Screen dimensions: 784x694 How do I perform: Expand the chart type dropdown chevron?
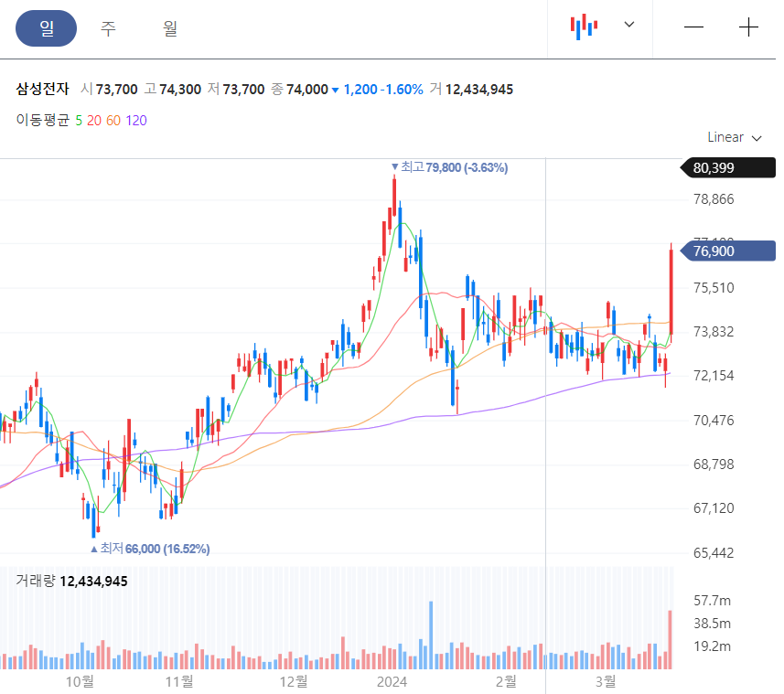[629, 25]
